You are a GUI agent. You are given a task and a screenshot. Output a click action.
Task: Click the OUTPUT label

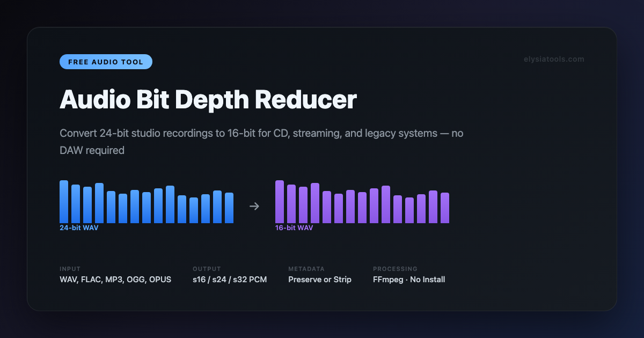click(207, 269)
